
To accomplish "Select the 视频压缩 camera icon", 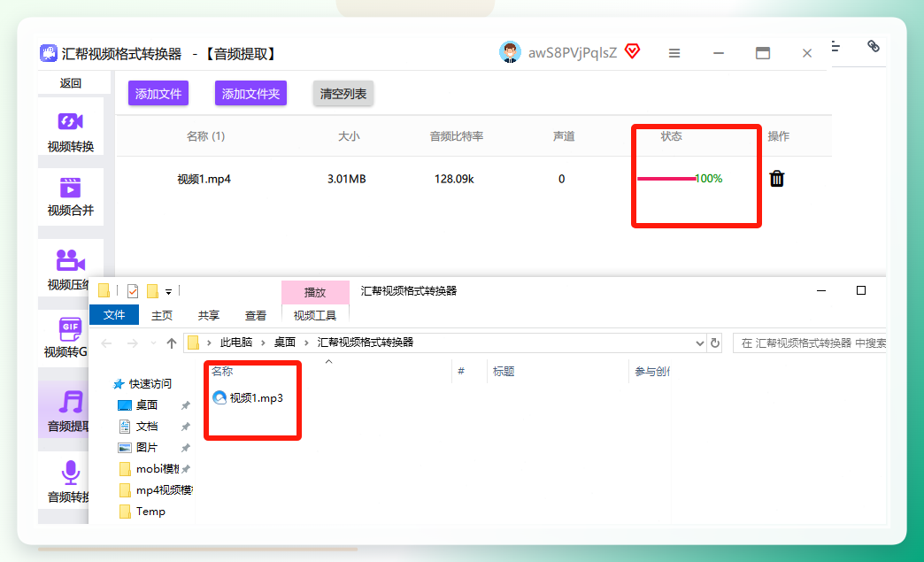I will pyautogui.click(x=71, y=260).
